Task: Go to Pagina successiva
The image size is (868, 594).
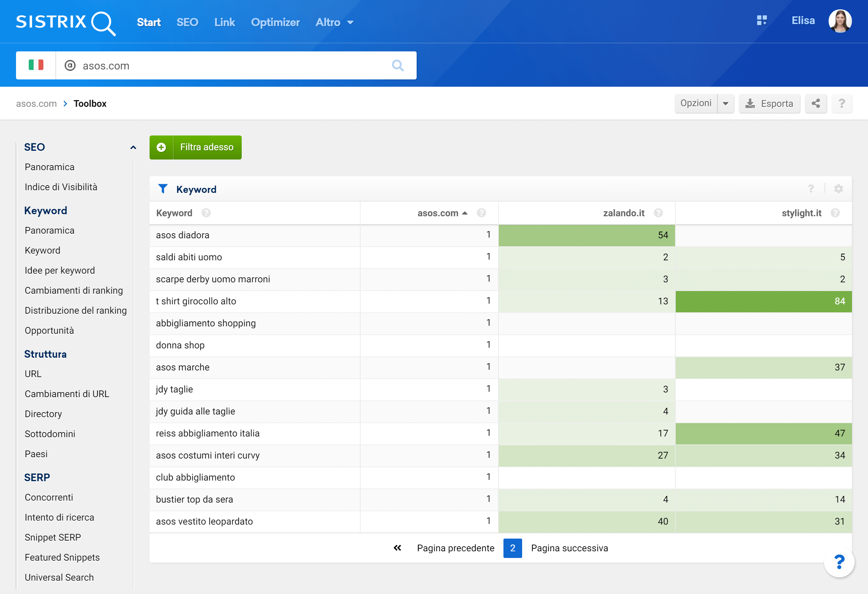Action: click(x=570, y=548)
